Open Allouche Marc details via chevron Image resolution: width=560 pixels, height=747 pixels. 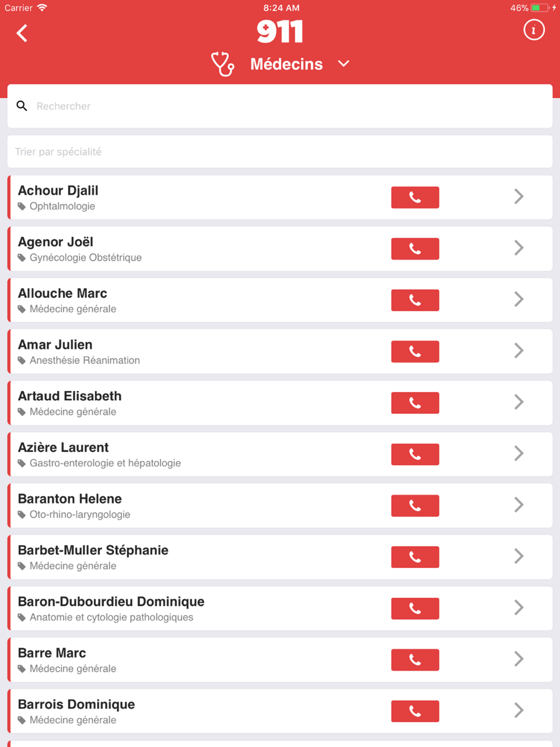(x=519, y=299)
